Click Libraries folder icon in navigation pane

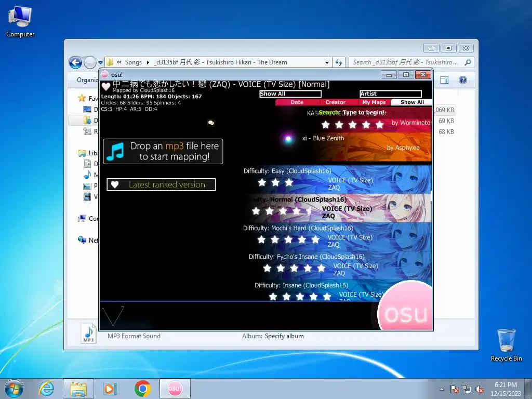pos(82,153)
